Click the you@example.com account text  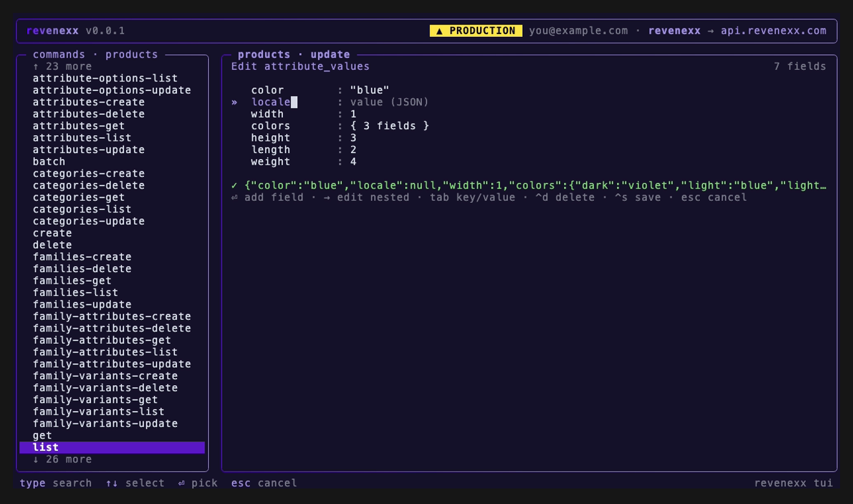click(x=578, y=30)
